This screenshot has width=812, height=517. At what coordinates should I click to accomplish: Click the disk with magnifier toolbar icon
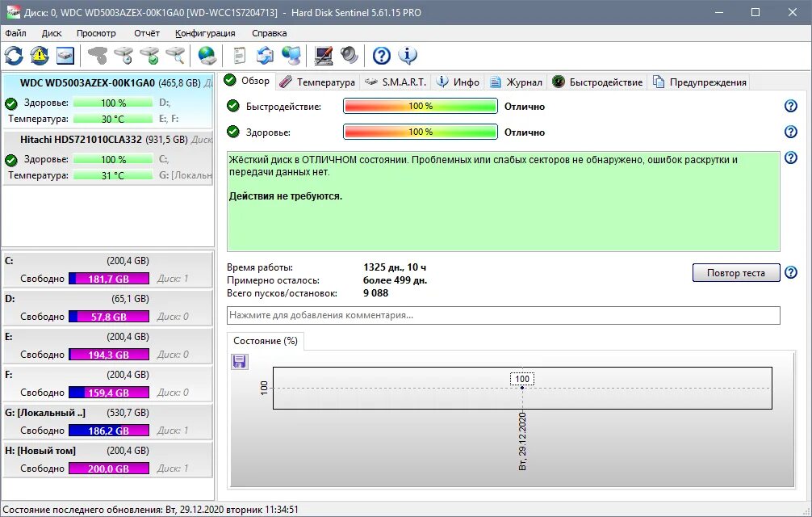pos(175,56)
